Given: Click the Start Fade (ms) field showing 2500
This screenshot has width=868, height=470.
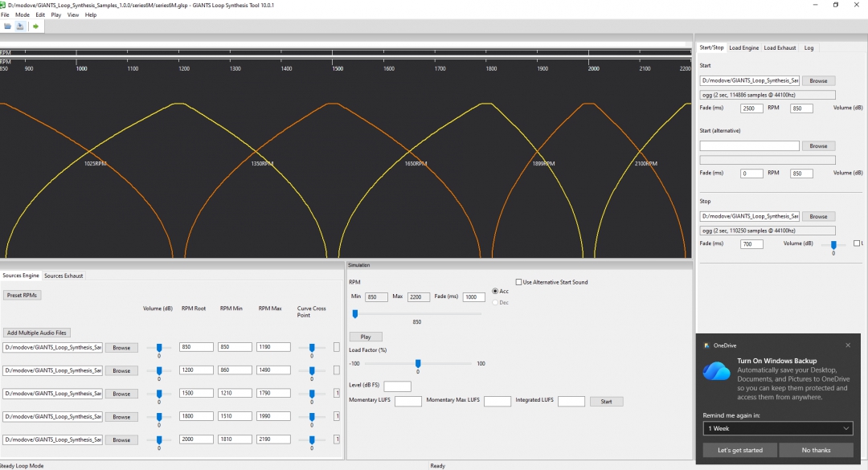Looking at the screenshot, I should (x=751, y=108).
